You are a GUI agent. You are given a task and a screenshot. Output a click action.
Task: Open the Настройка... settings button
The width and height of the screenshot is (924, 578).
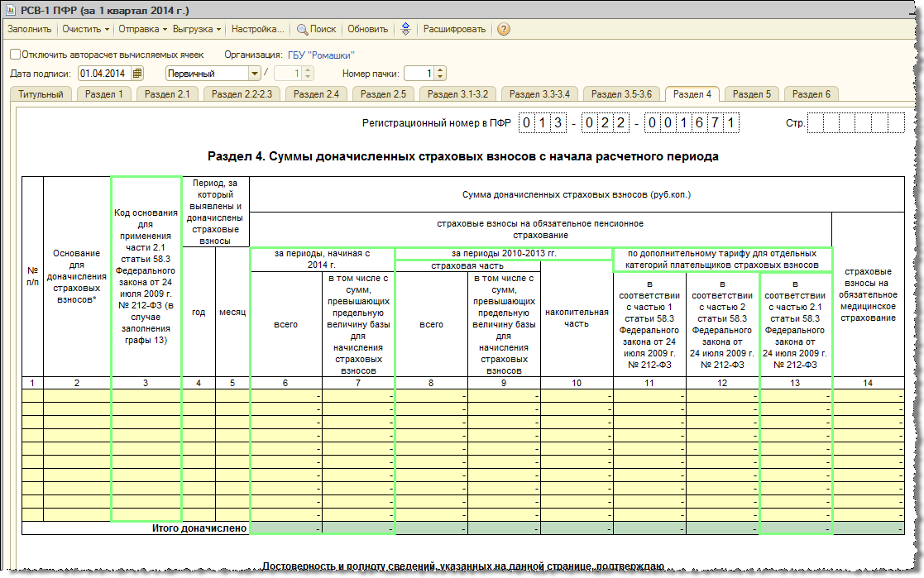click(257, 29)
